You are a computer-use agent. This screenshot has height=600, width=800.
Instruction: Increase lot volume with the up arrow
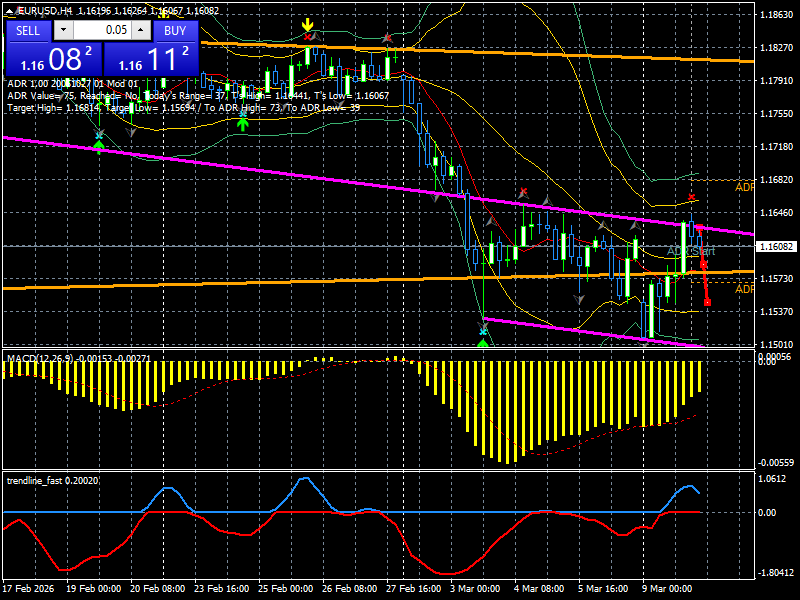coord(141,30)
